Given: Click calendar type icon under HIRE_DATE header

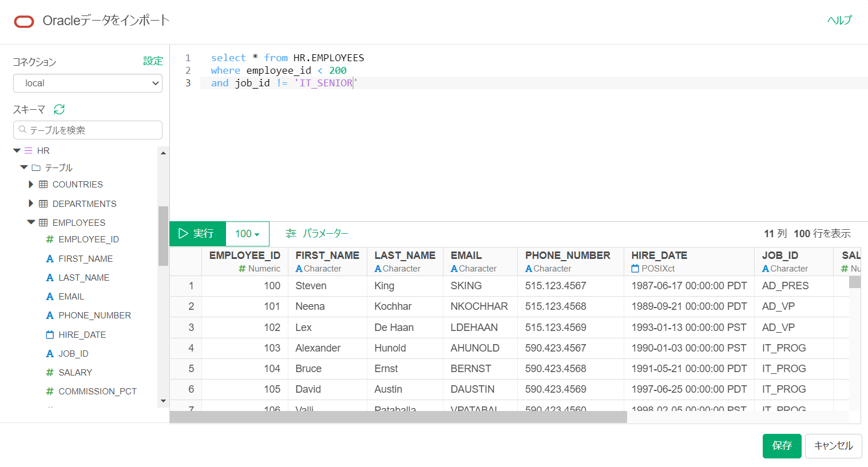Looking at the screenshot, I should click(635, 269).
